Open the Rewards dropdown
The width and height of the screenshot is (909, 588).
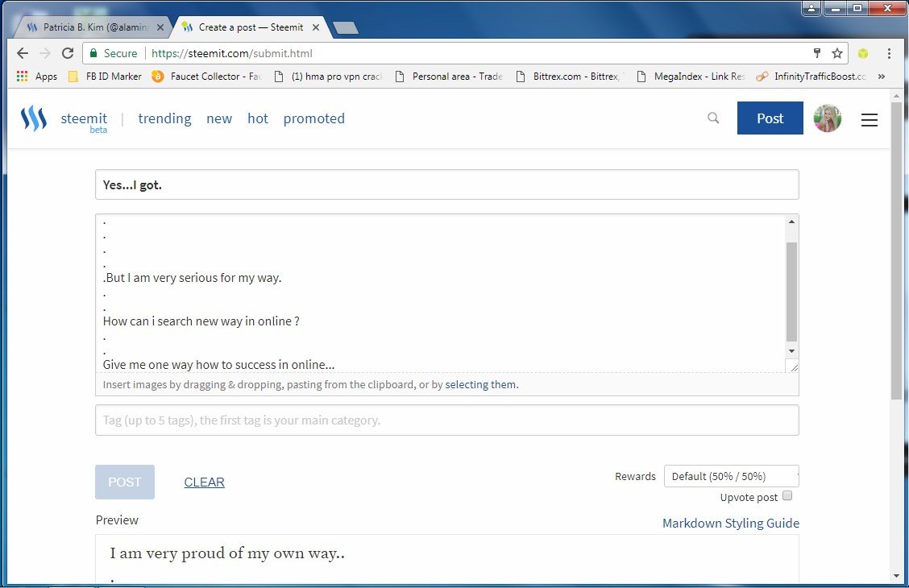[732, 476]
